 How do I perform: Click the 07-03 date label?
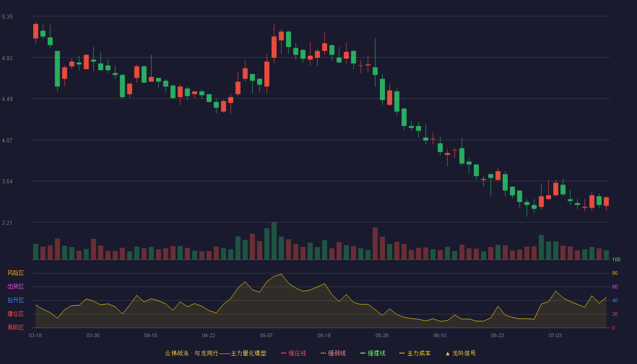click(555, 335)
